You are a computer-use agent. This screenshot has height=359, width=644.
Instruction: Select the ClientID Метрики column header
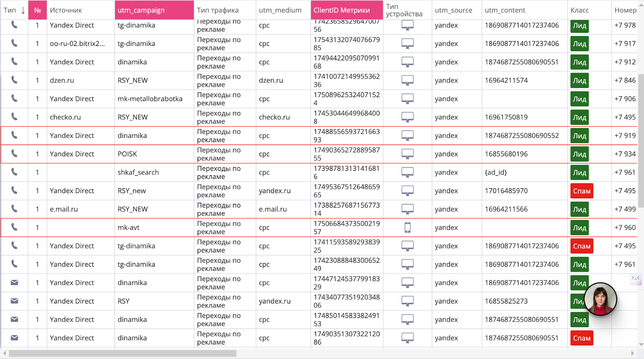pos(346,10)
